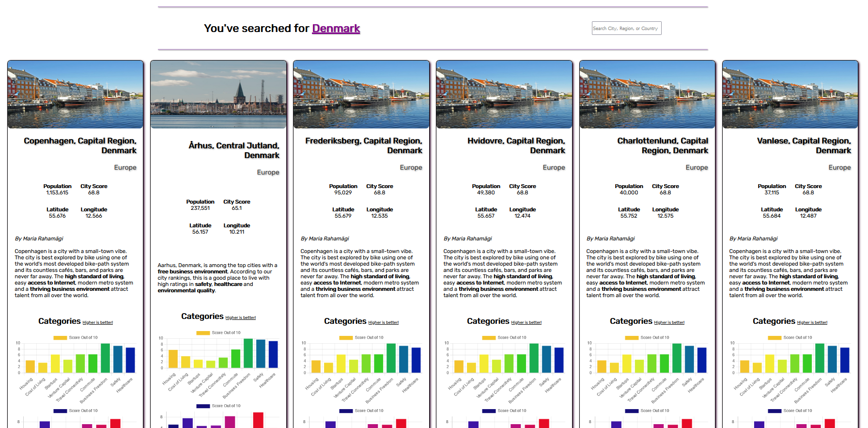Click Hvidovre longitude value 12.474
Viewport: 868px width, 428px height.
tap(522, 216)
